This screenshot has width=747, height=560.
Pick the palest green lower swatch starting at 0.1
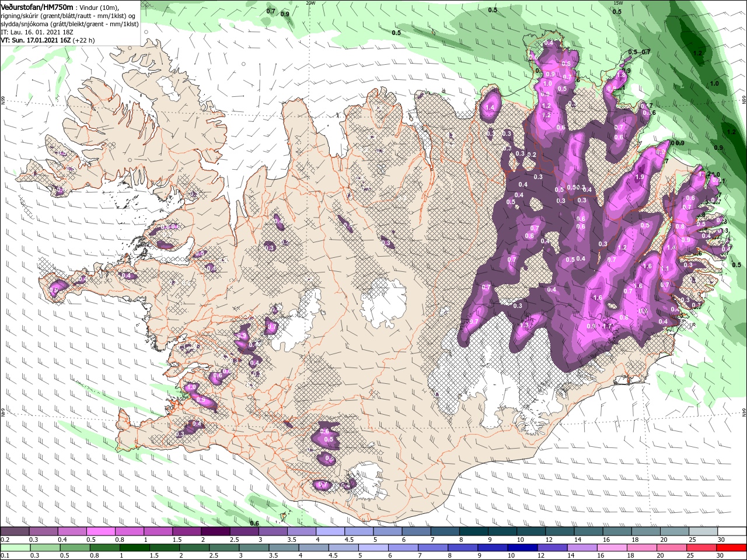(15, 548)
